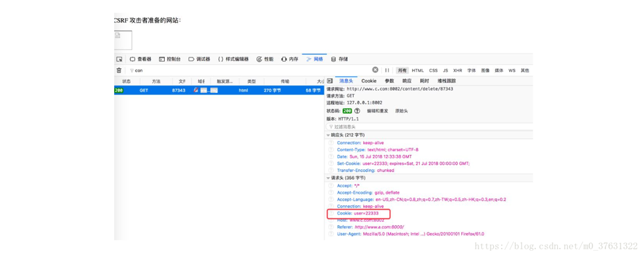Select the GET 87343 request row
Image resolution: width=644 pixels, height=256 pixels.
(219, 90)
